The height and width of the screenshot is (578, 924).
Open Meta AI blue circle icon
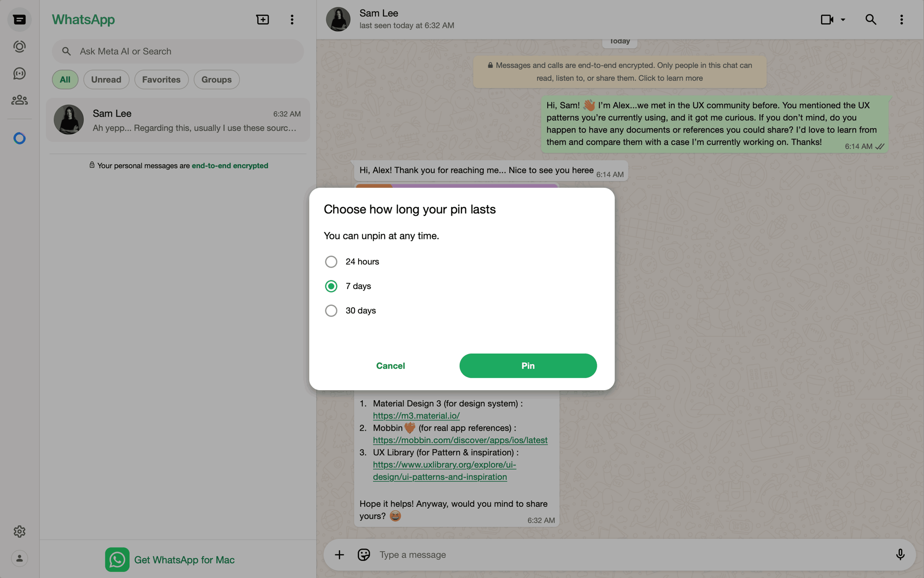pos(19,139)
